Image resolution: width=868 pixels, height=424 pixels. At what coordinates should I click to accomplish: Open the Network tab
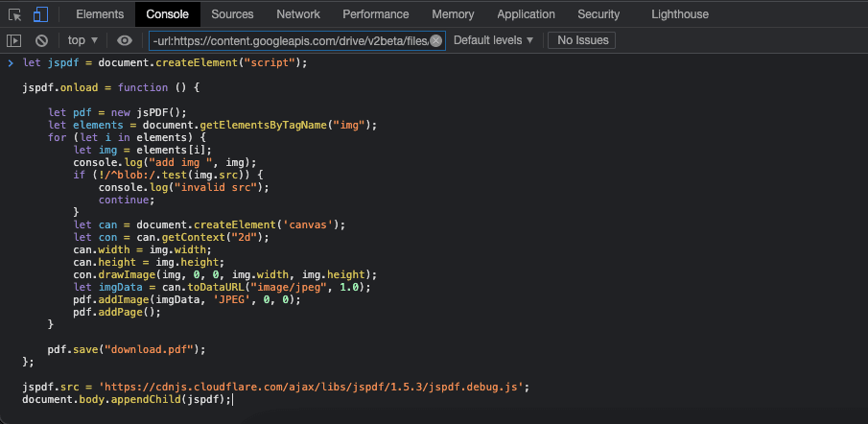point(298,14)
